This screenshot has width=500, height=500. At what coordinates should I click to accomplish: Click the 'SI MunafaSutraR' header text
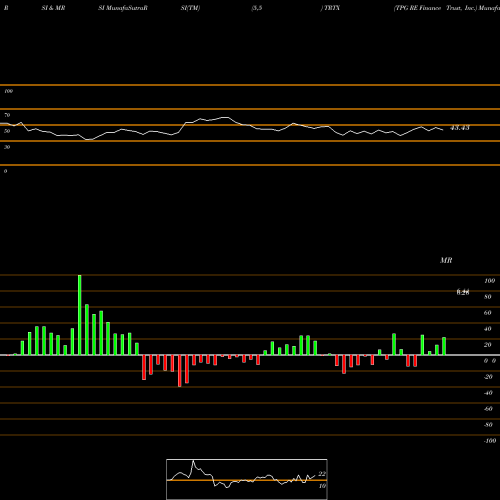click(123, 8)
